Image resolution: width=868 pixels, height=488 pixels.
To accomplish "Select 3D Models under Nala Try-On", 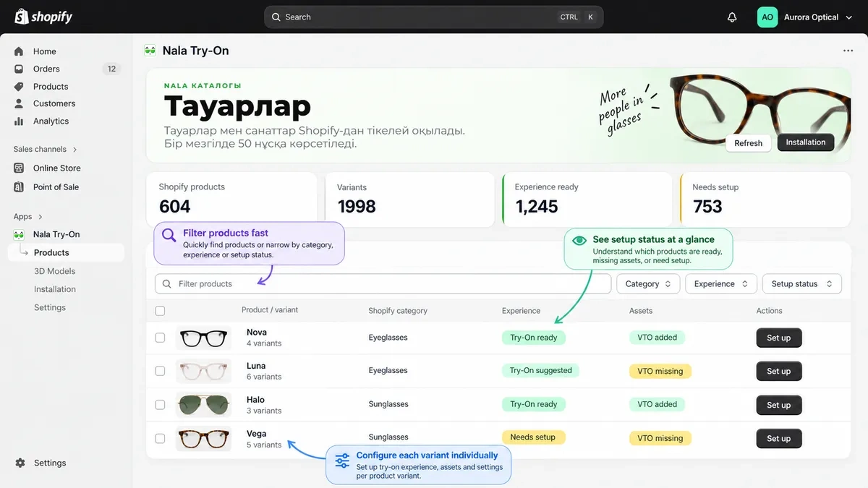I will coord(55,271).
